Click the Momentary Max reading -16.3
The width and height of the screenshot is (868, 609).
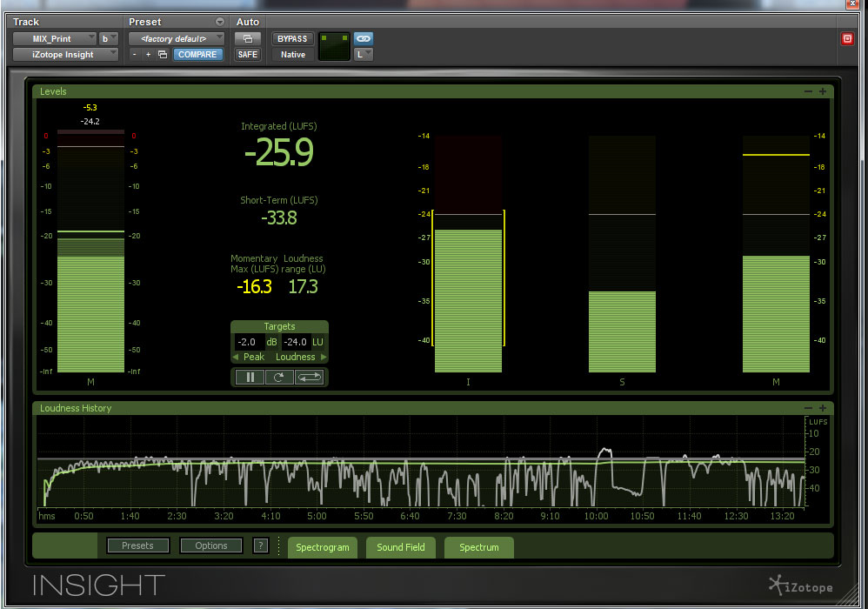coord(254,287)
